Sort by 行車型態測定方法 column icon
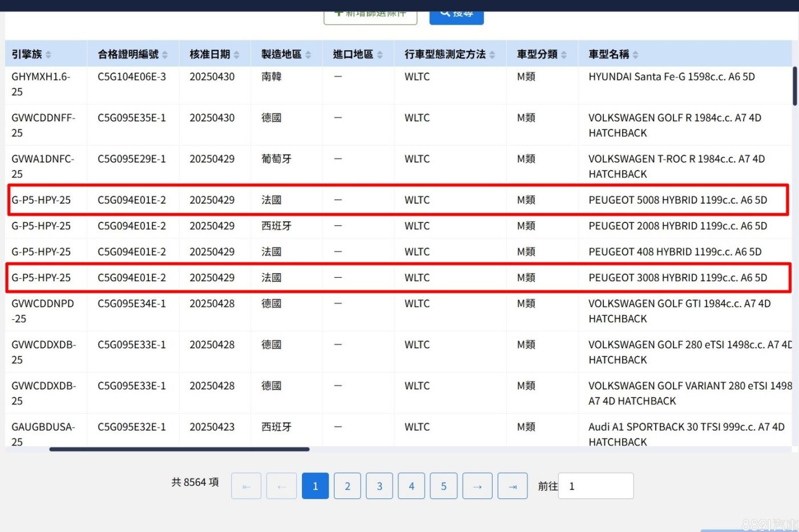This screenshot has width=799, height=532. [493, 55]
